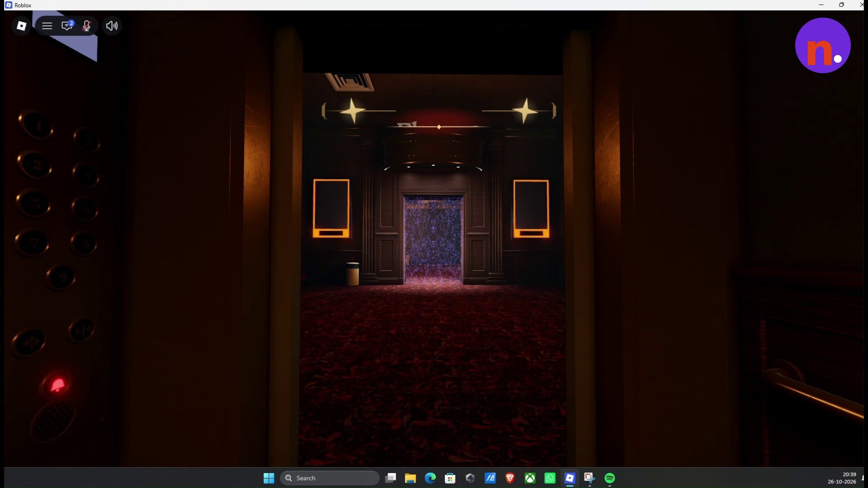Ring the red elevator alarm bell
The image size is (868, 488).
pyautogui.click(x=57, y=385)
